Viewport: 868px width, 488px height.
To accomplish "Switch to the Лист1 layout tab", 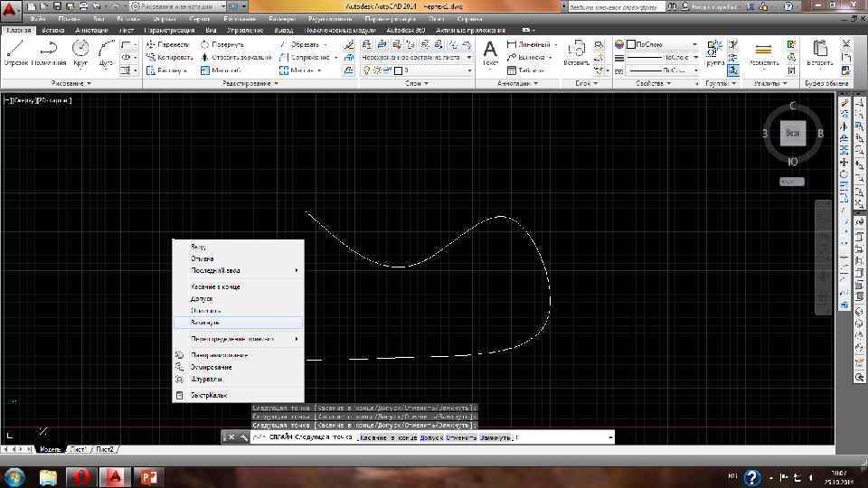I will coord(79,449).
